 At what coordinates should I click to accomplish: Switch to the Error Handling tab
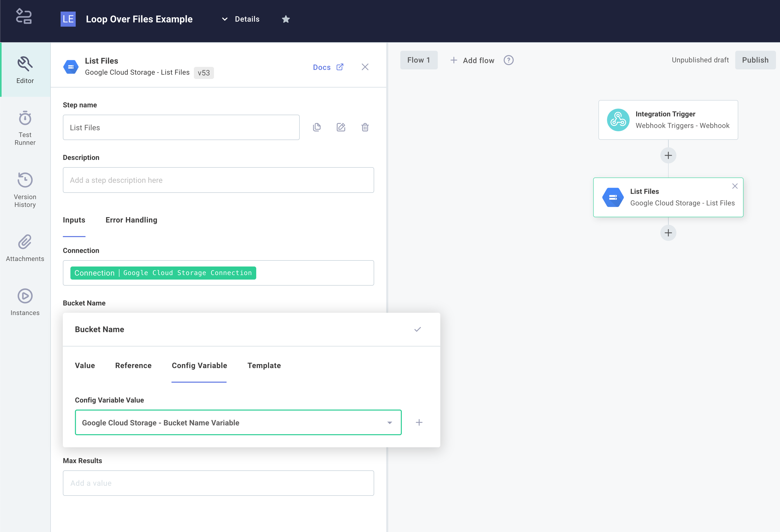click(x=132, y=220)
